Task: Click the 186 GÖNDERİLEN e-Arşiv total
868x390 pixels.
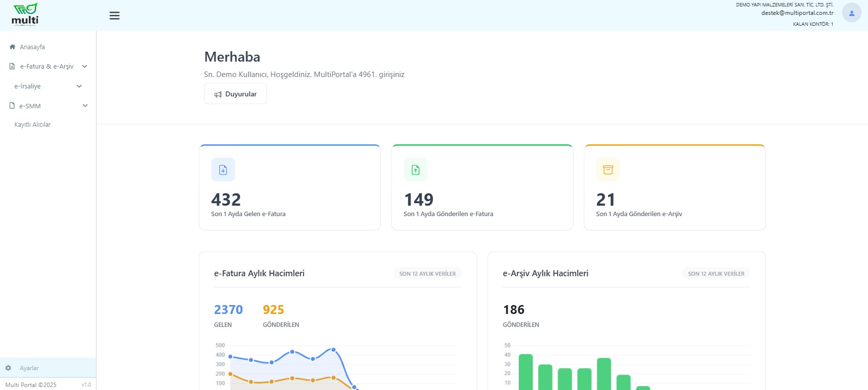Action: tap(514, 310)
